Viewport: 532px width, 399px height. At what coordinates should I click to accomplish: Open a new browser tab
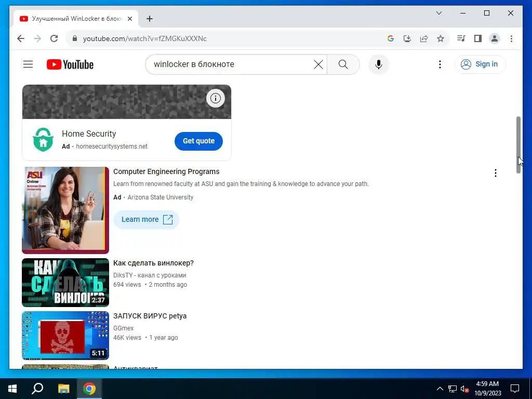pyautogui.click(x=150, y=19)
